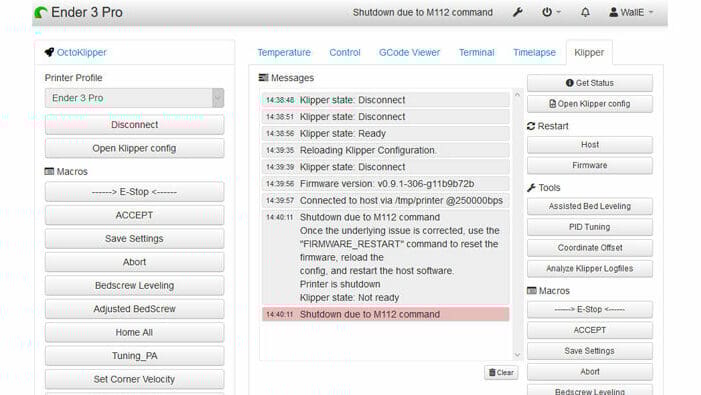
Task: Trigger E-Stop in the Klipper tab macros
Action: (590, 309)
